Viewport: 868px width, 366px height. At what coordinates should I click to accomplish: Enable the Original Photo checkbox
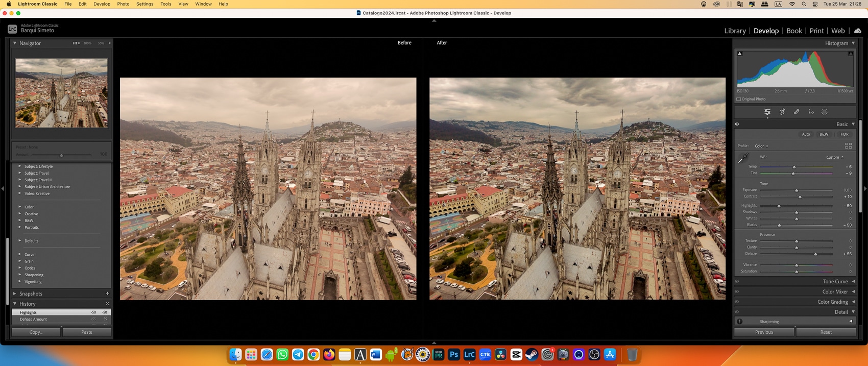[739, 99]
